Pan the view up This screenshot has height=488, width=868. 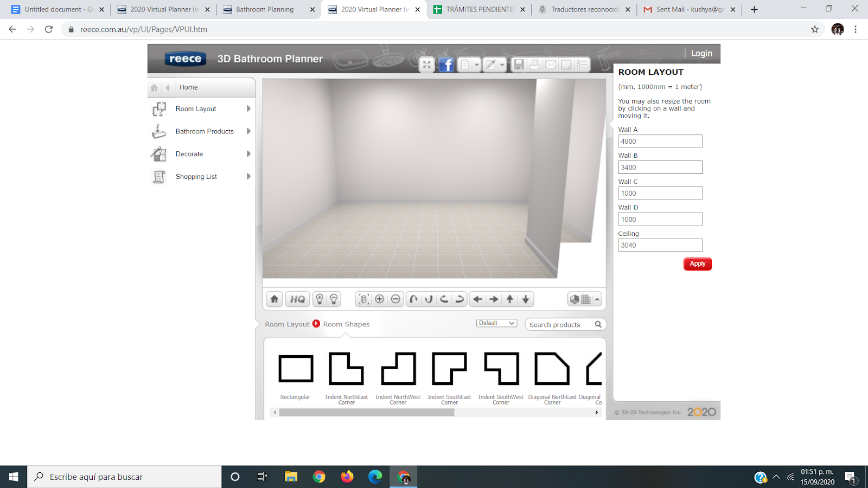[510, 299]
